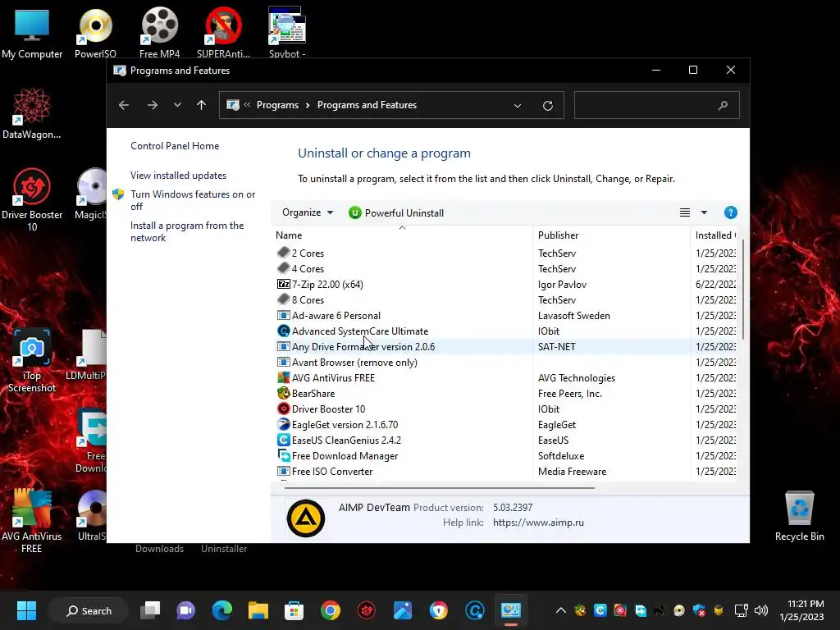Click the horizontal scrollbar of the program list

440,488
